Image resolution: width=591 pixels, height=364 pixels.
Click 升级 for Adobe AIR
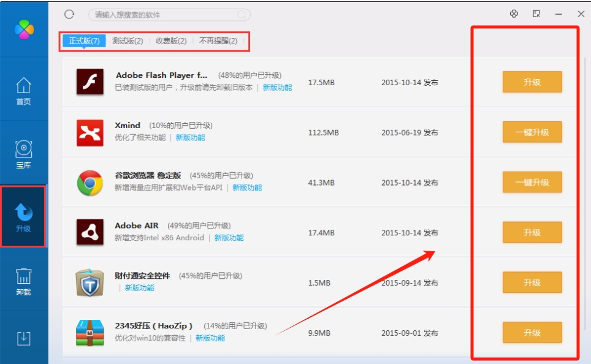(x=532, y=232)
